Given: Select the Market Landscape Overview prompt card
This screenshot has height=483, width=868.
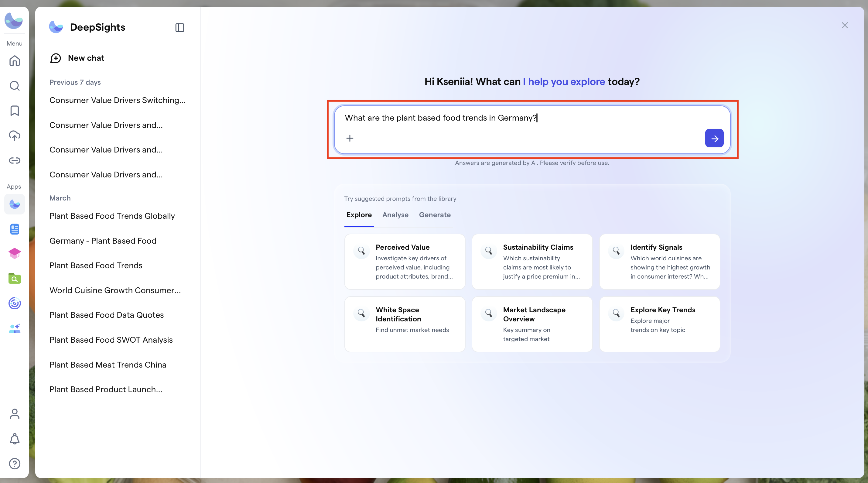Looking at the screenshot, I should point(532,324).
